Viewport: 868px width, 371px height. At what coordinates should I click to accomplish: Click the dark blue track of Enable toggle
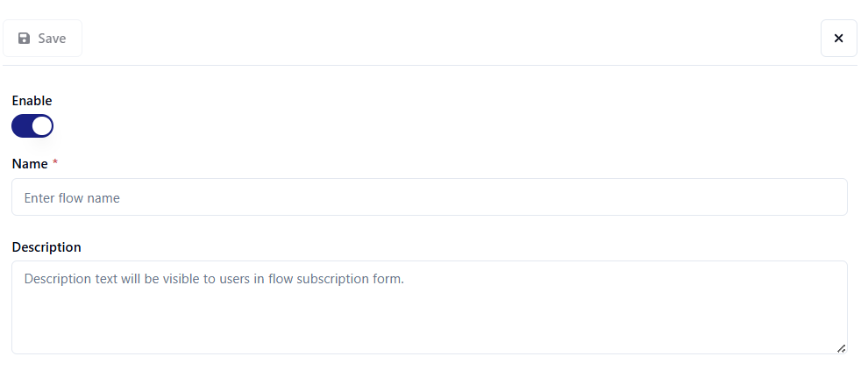21,126
